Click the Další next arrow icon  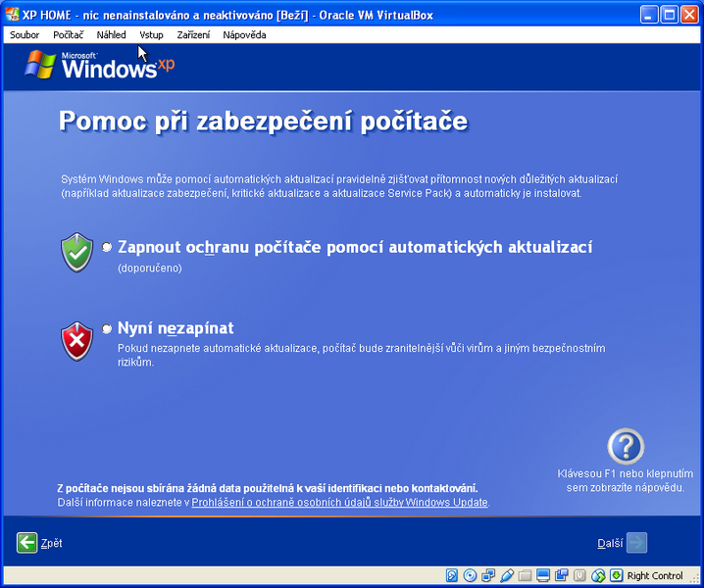click(x=637, y=543)
